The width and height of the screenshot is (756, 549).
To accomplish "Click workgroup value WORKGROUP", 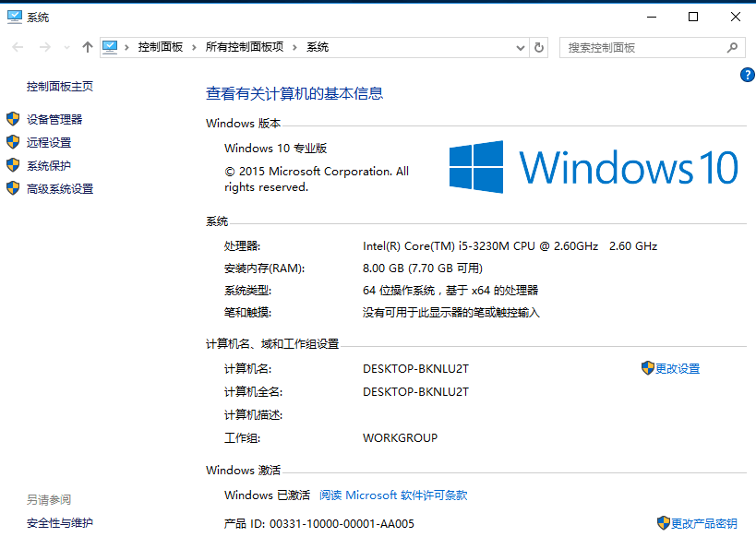I will click(401, 438).
